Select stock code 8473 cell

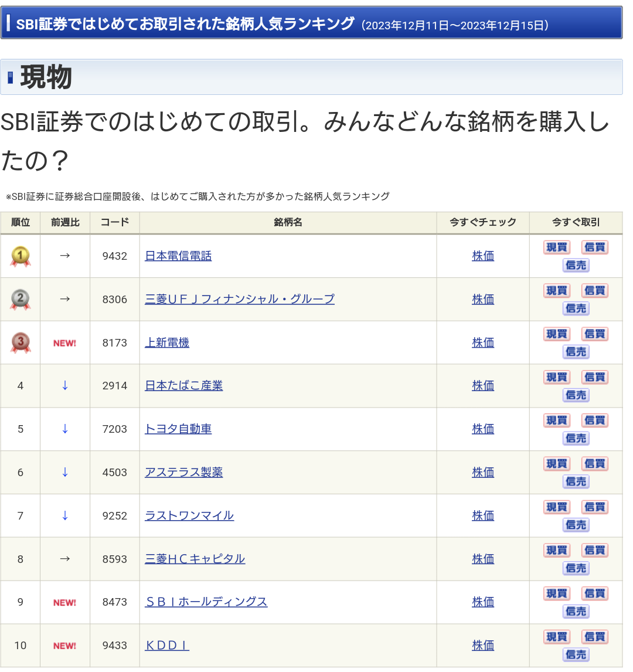tap(114, 602)
